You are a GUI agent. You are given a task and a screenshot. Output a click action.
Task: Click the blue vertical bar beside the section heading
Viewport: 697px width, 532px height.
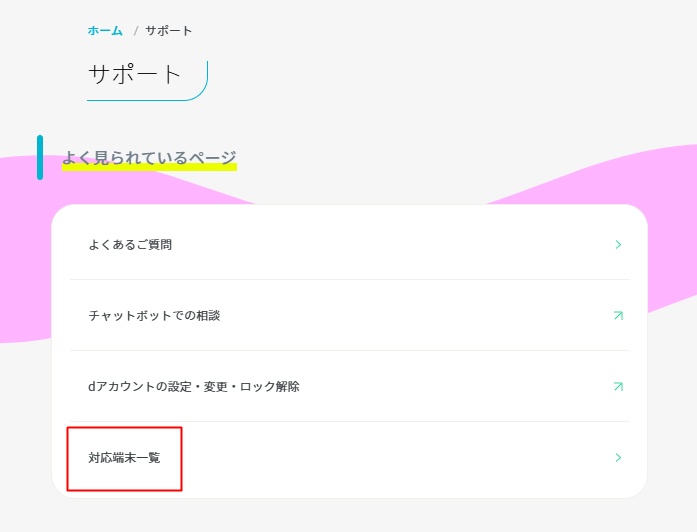[40, 157]
